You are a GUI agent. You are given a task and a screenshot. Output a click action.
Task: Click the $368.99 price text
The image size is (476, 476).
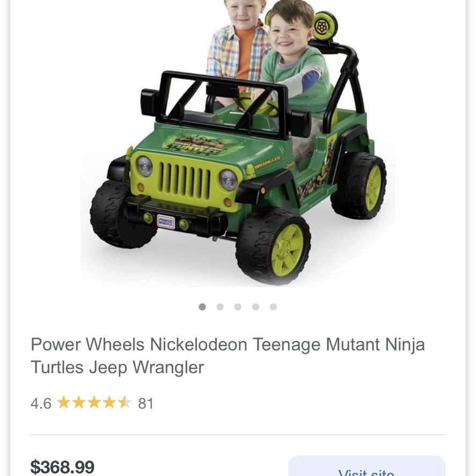[62, 466]
